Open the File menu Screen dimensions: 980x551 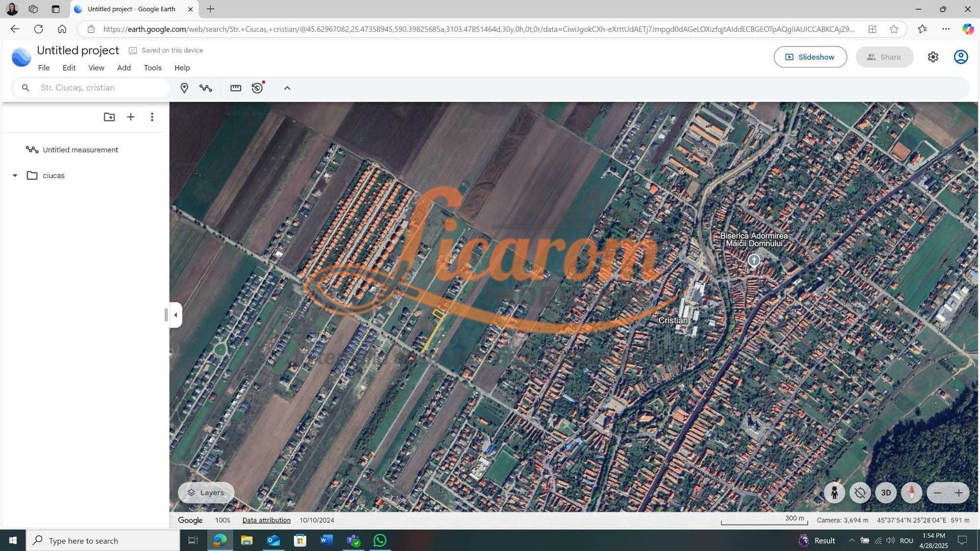coord(44,68)
